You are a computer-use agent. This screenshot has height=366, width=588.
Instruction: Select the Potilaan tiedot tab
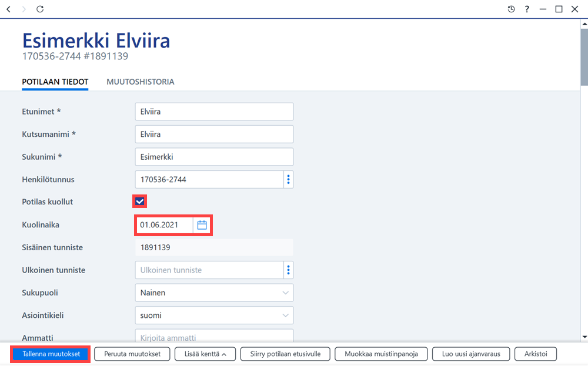pyautogui.click(x=55, y=82)
